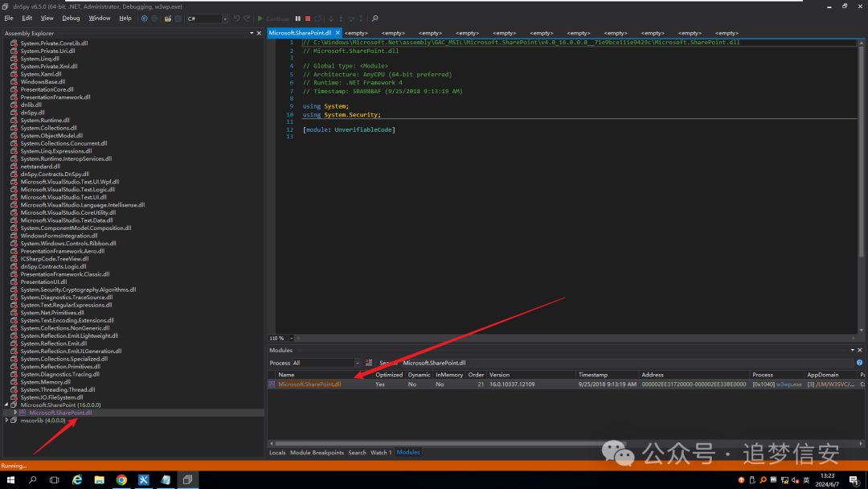868x489 pixels.
Task: Open the 110 % zoom level dropdown
Action: click(x=292, y=338)
